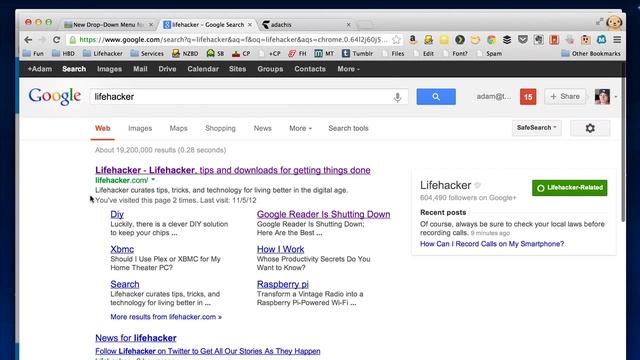Open Drive in the Google bar

click(x=167, y=69)
